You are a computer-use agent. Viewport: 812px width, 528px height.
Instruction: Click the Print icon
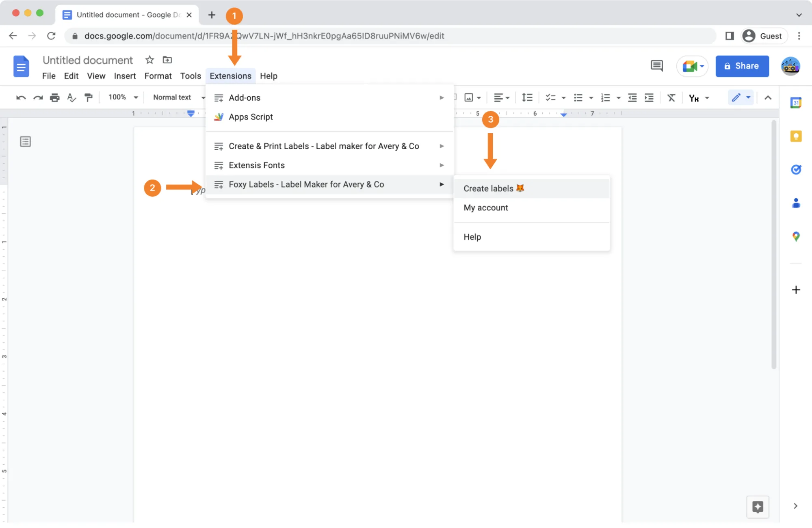coord(54,97)
